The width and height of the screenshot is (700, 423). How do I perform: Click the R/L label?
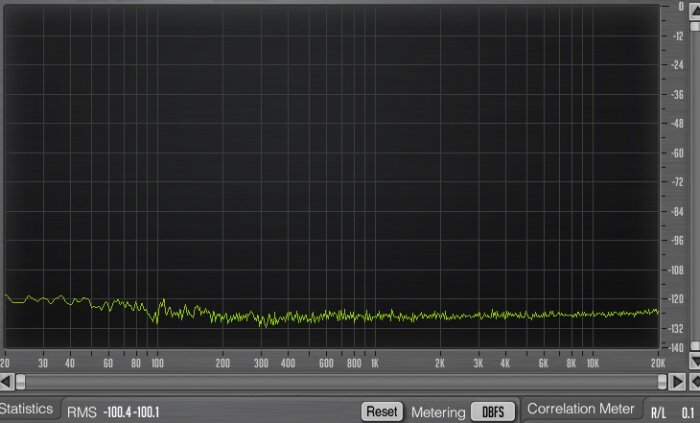pos(658,413)
